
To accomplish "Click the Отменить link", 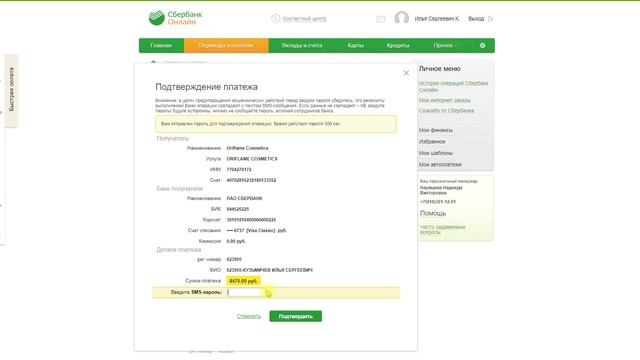I will tap(249, 316).
